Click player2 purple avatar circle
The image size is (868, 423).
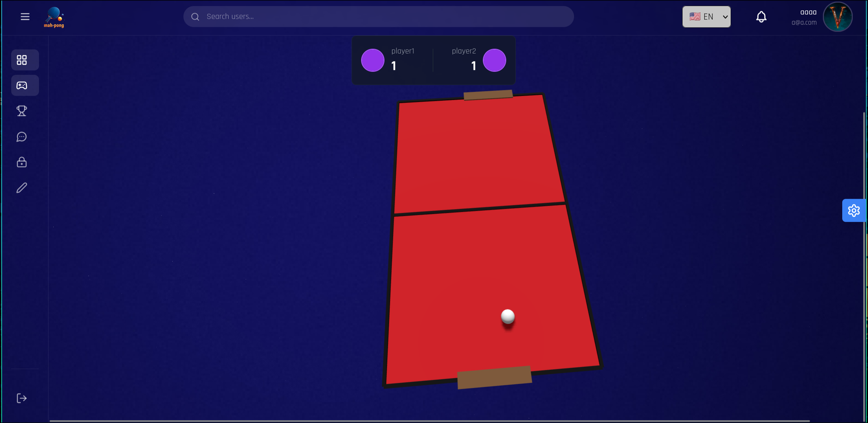point(494,60)
